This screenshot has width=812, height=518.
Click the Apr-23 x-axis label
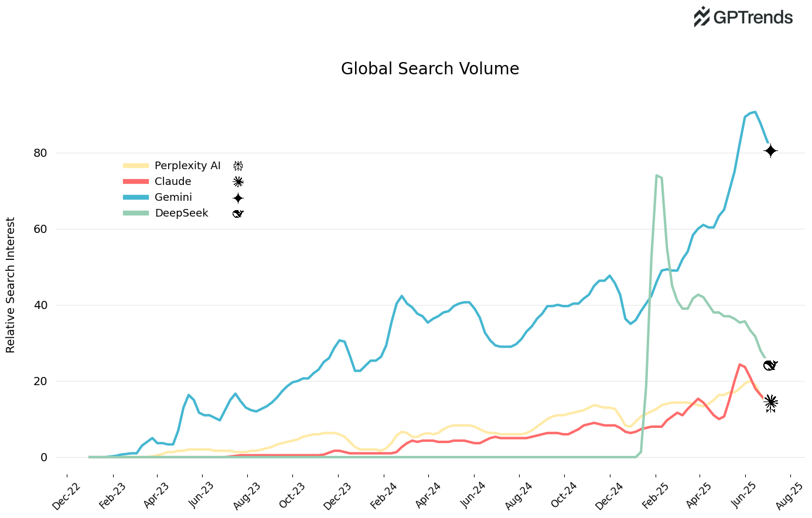point(156,496)
